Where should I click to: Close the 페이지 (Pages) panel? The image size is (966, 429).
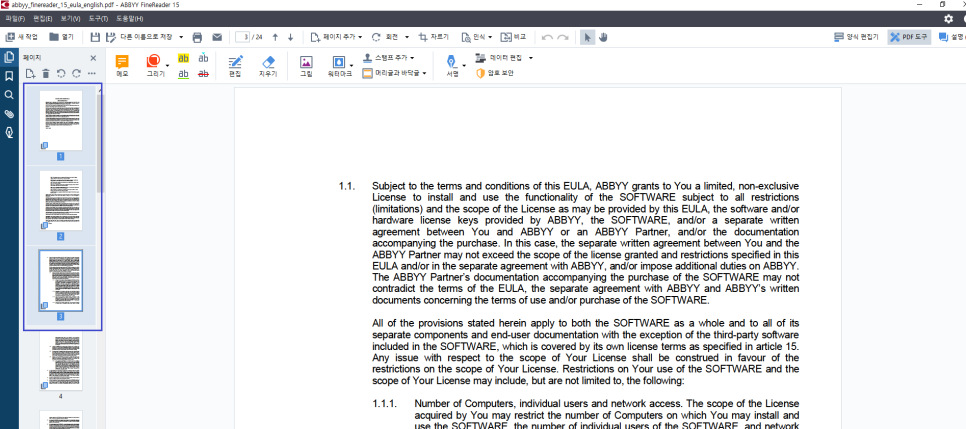pos(93,58)
